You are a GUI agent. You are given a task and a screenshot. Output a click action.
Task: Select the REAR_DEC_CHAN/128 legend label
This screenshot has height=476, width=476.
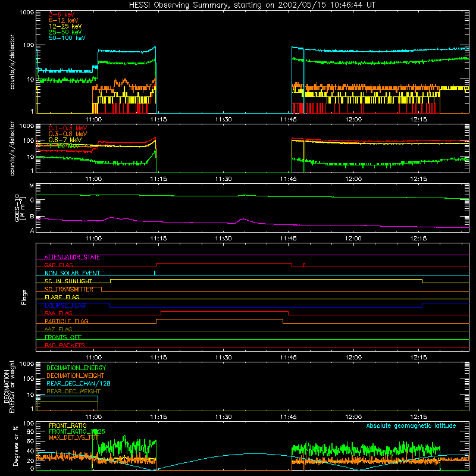click(79, 384)
